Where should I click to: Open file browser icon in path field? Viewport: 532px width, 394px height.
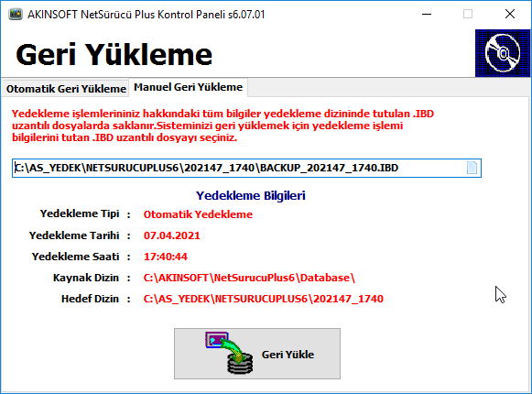pos(472,168)
